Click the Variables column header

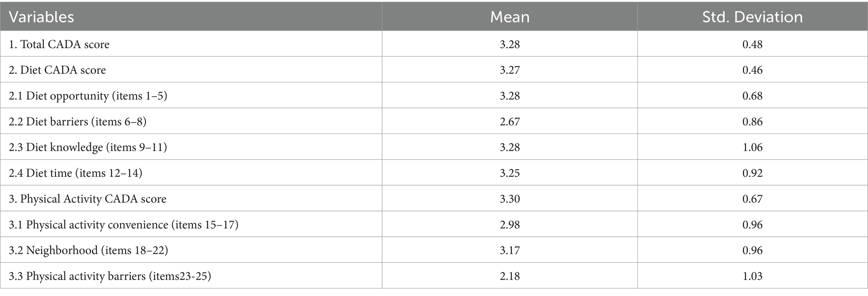41,17
